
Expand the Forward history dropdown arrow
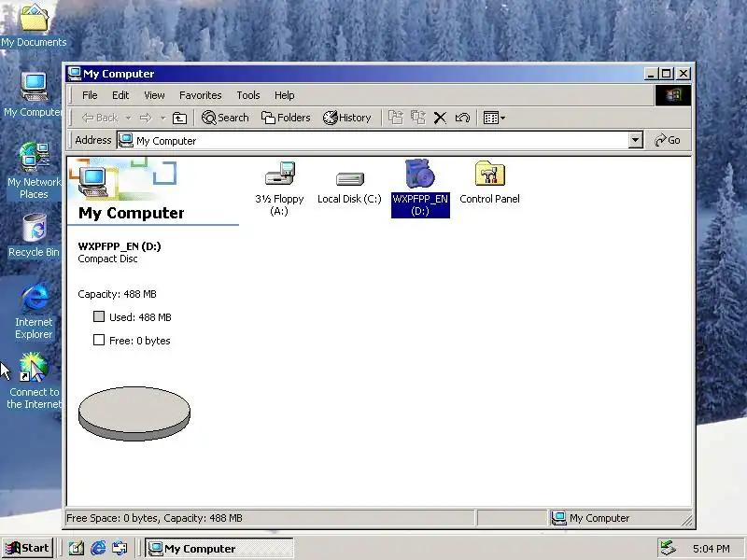[162, 118]
